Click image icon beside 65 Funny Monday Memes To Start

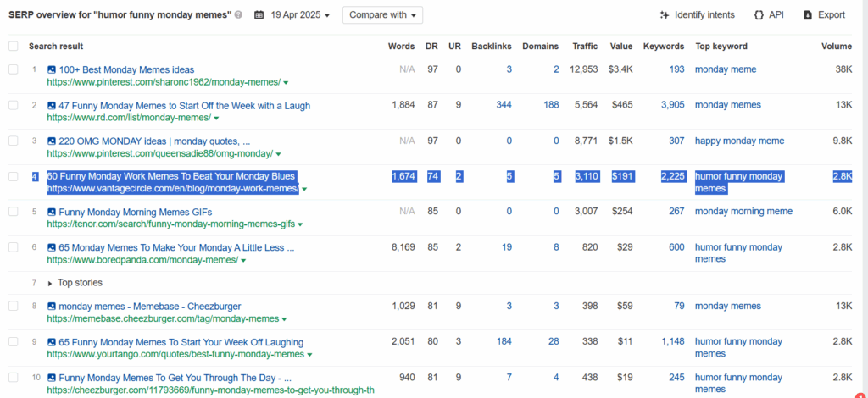52,342
